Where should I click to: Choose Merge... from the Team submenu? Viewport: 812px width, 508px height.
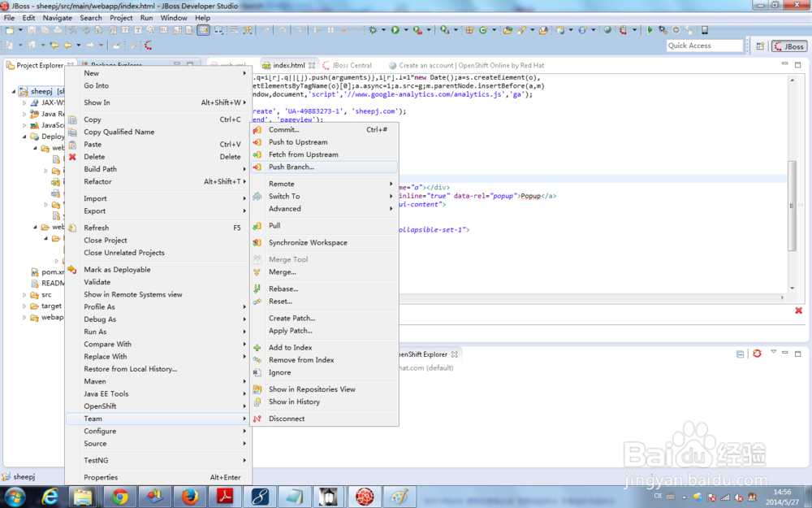click(324, 271)
